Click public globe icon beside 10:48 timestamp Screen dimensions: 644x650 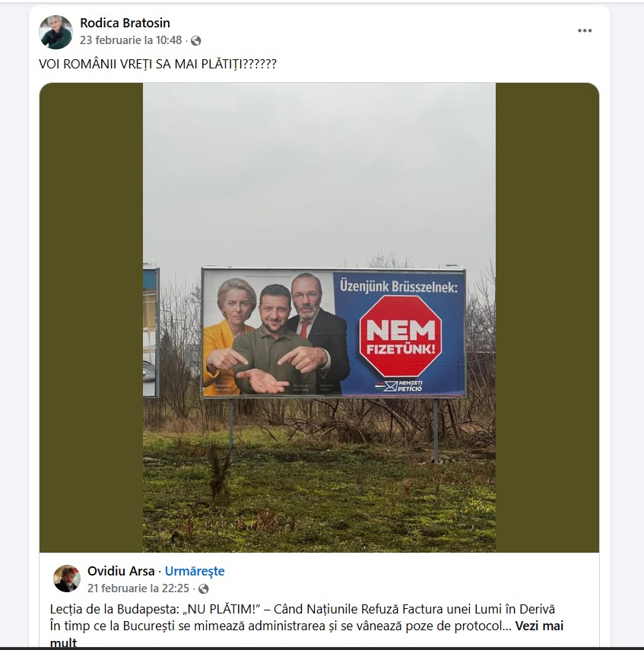coord(196,41)
